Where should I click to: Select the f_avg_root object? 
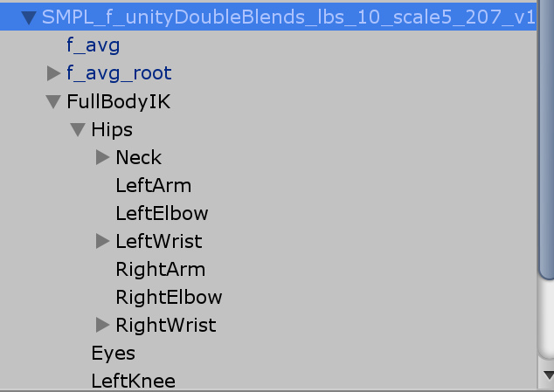pyautogui.click(x=119, y=73)
